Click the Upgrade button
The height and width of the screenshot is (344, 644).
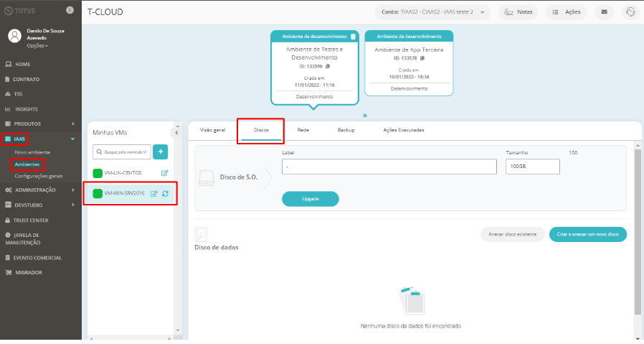(x=311, y=199)
